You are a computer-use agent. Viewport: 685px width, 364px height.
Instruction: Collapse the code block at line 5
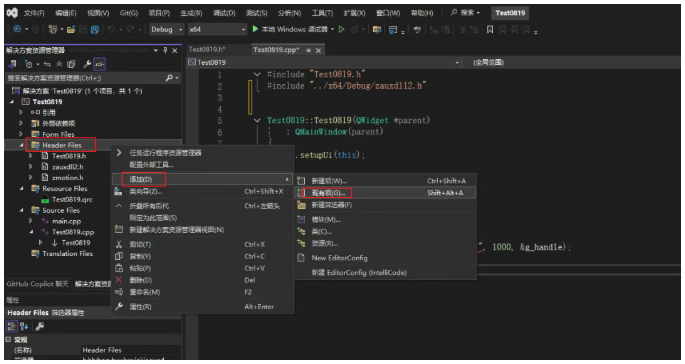[257, 120]
